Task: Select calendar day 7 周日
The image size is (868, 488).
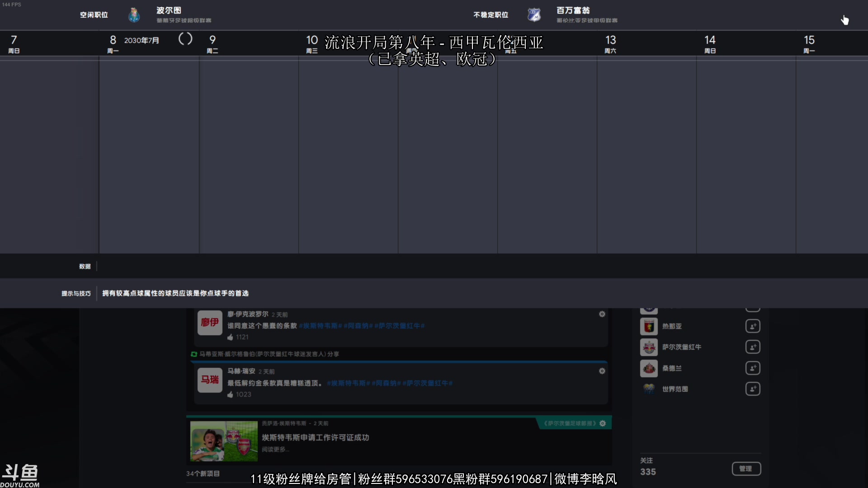Action: click(14, 44)
